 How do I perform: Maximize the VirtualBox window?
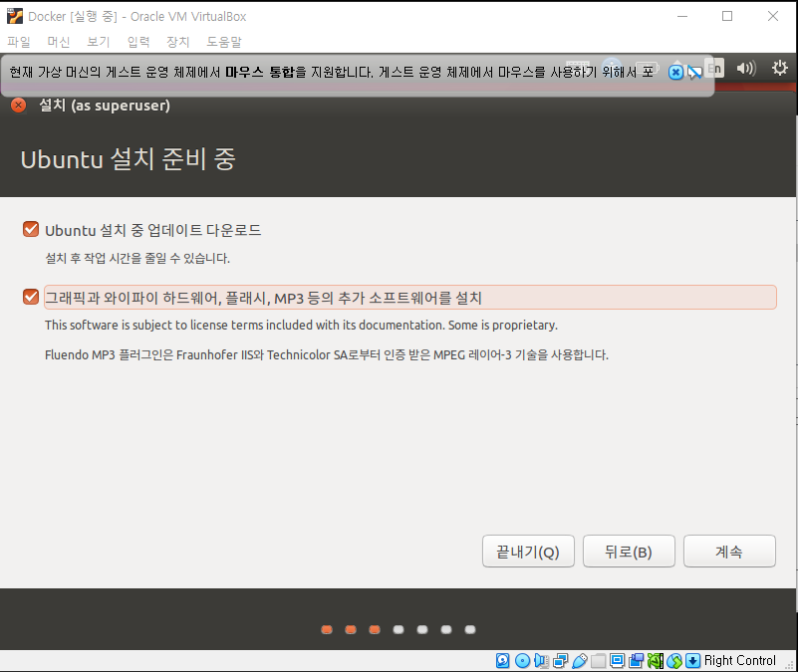(x=727, y=16)
